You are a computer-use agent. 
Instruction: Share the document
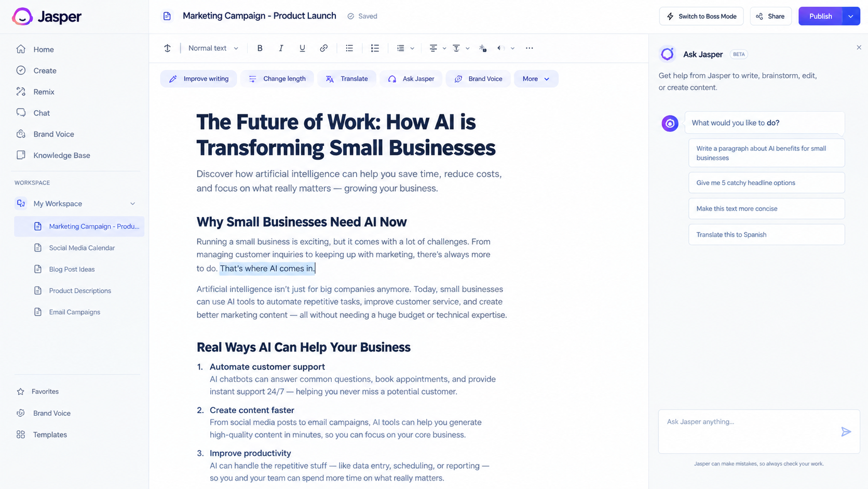point(770,16)
